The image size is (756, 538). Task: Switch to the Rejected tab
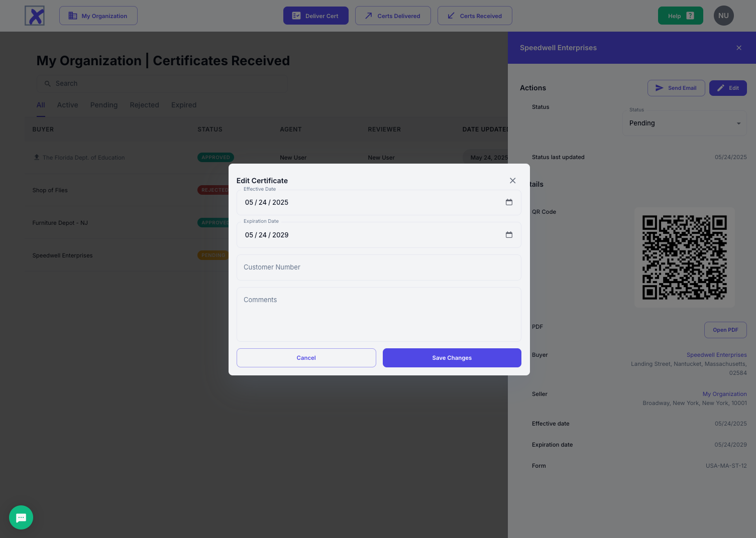(144, 105)
